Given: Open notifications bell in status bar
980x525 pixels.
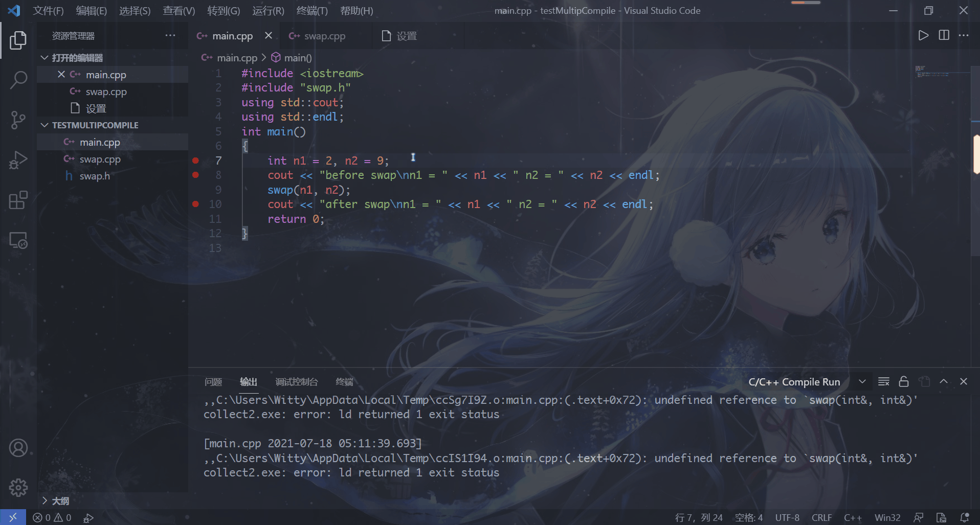Looking at the screenshot, I should 965,517.
